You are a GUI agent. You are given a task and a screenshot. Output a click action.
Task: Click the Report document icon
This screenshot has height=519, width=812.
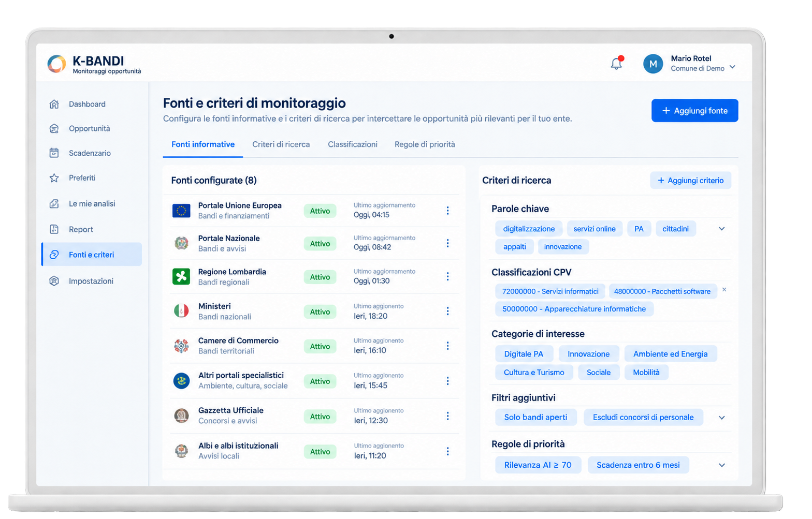point(54,229)
